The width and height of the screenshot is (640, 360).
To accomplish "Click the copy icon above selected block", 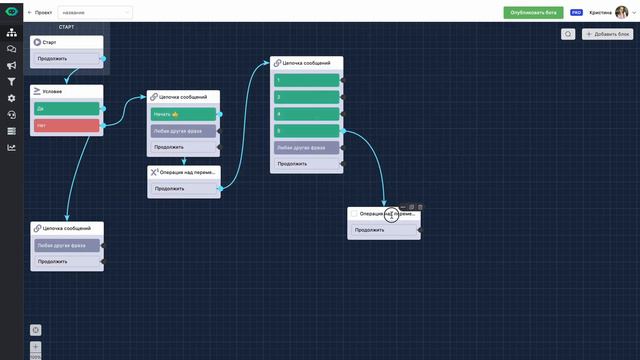I will (x=411, y=207).
